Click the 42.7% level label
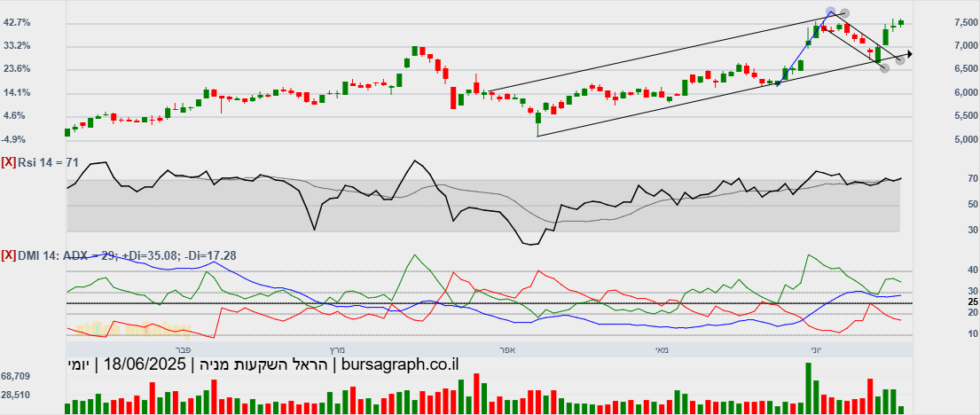The image size is (980, 415). [x=18, y=22]
